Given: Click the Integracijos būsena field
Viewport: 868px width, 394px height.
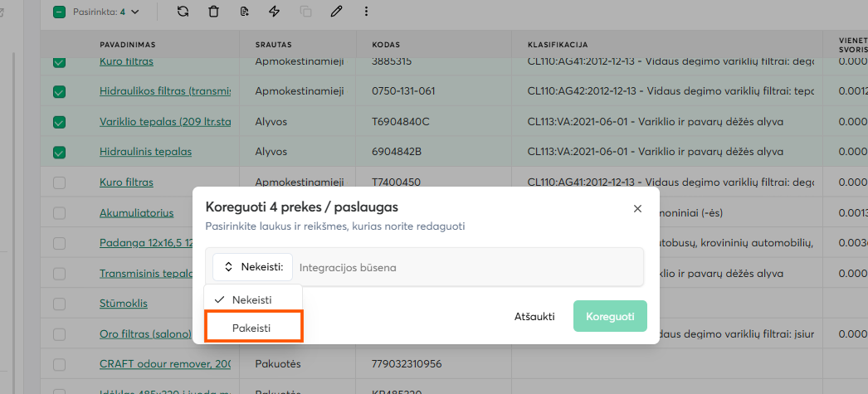Looking at the screenshot, I should pyautogui.click(x=465, y=267).
